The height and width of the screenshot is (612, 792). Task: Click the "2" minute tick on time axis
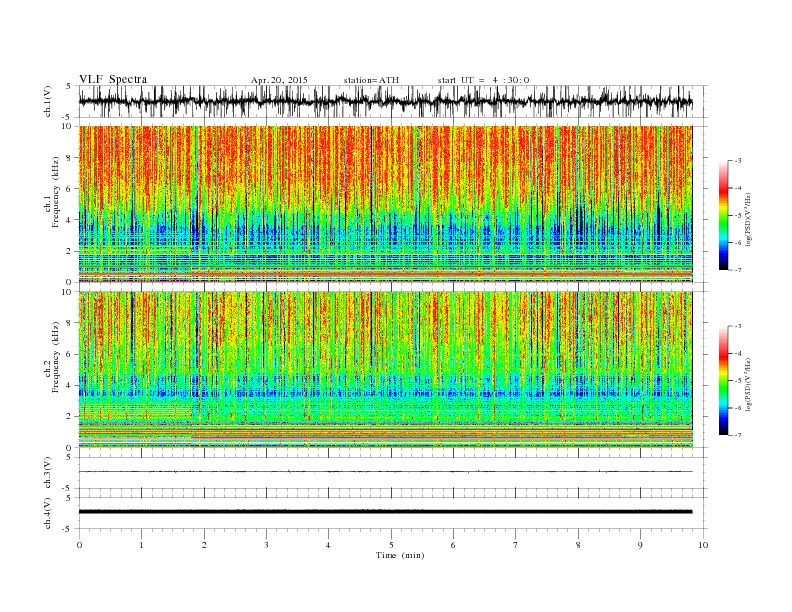(204, 545)
